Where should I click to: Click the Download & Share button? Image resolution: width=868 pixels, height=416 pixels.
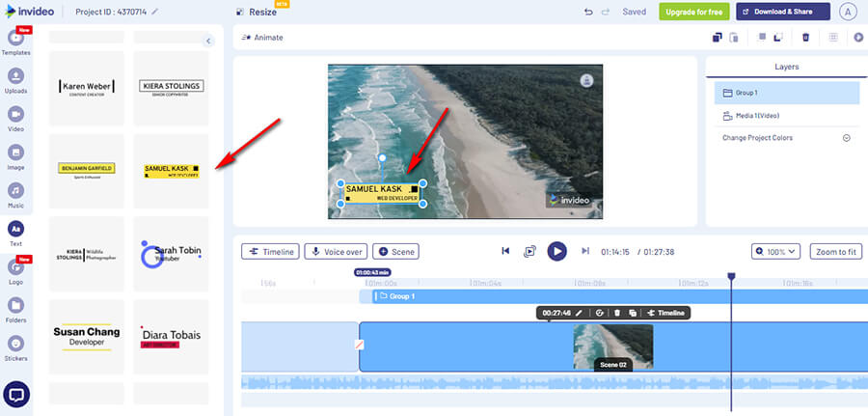pos(782,12)
